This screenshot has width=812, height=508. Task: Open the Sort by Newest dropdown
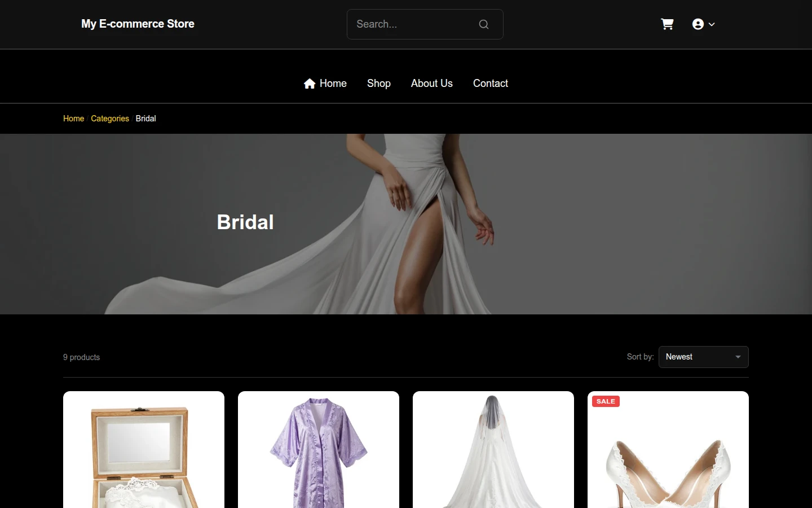704,357
